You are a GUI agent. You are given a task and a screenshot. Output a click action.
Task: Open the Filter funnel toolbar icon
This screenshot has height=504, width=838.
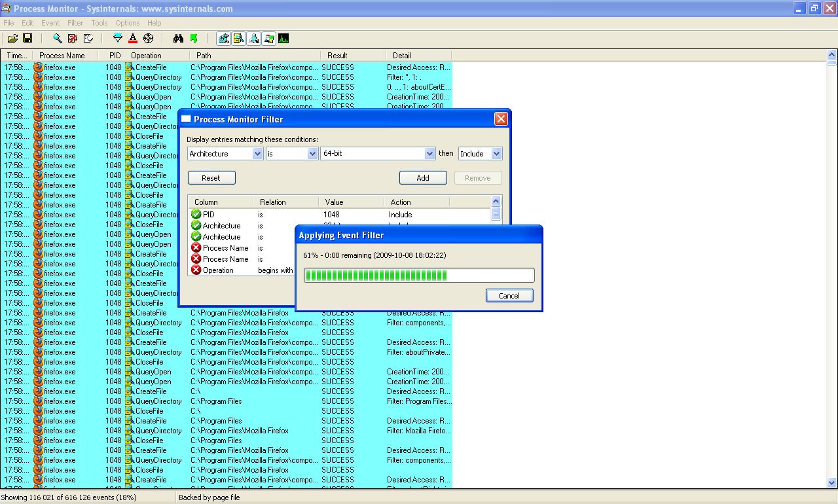[118, 39]
